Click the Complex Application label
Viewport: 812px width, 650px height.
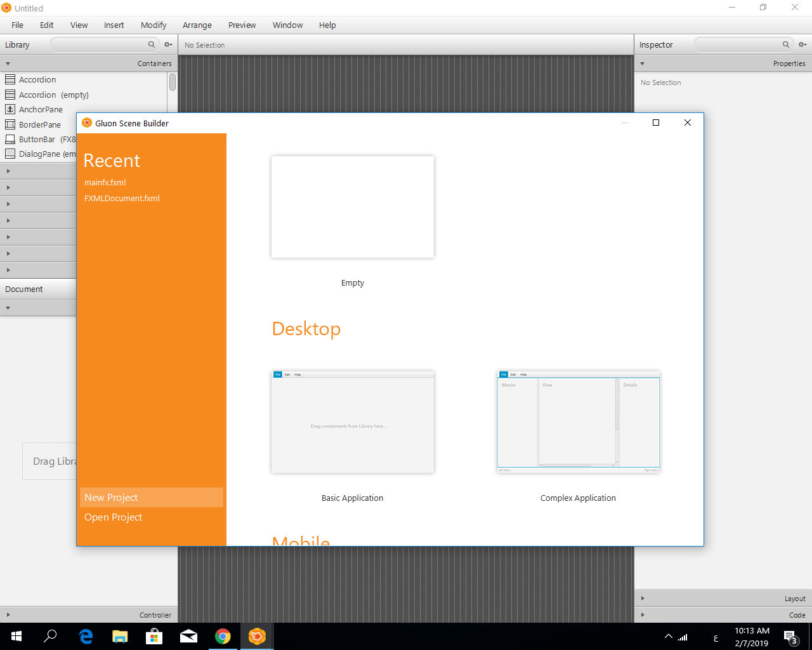point(578,498)
